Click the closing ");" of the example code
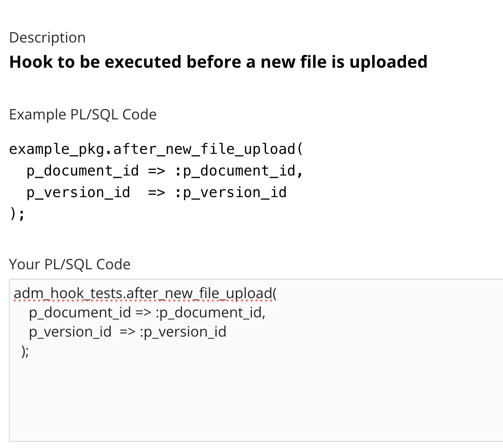The image size is (503, 448). (x=17, y=214)
